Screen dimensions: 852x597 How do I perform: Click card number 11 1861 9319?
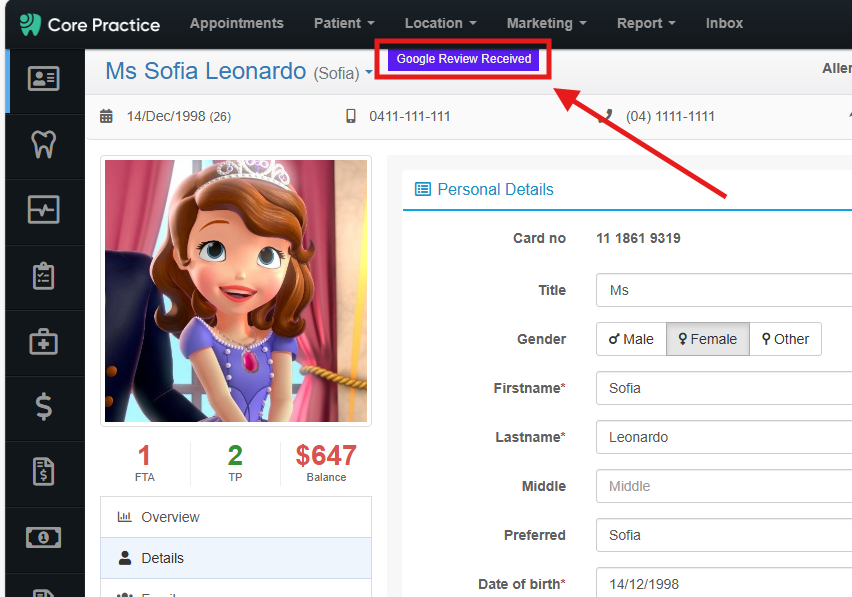(638, 238)
